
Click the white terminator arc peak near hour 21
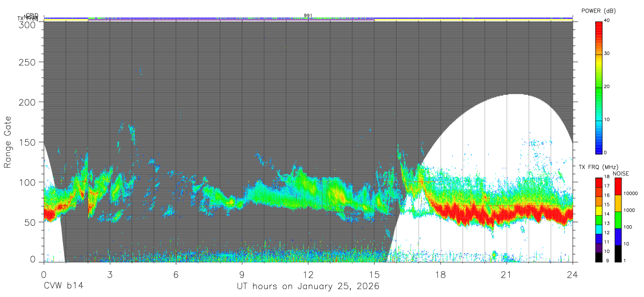pos(517,95)
